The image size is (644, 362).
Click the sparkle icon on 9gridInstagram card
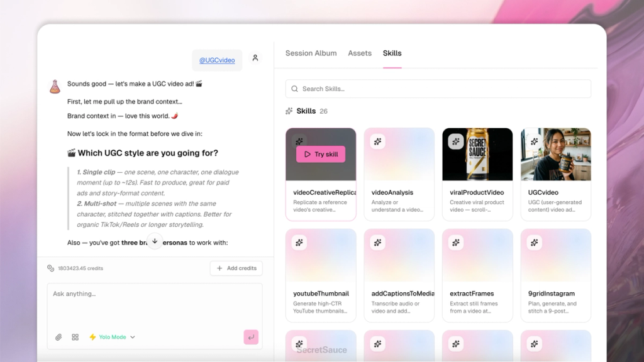pyautogui.click(x=534, y=242)
